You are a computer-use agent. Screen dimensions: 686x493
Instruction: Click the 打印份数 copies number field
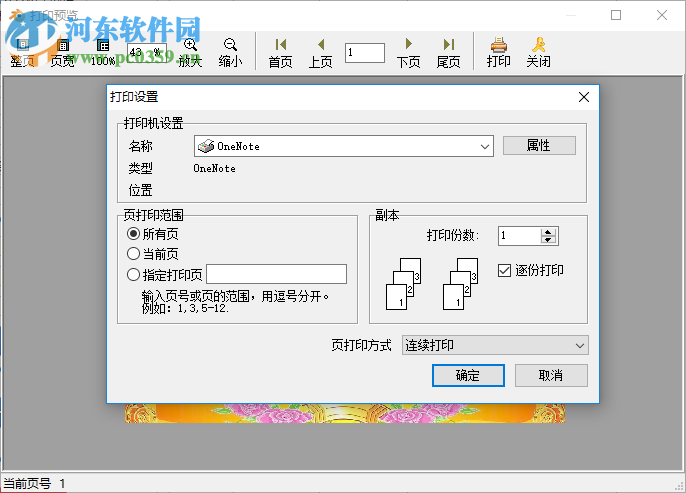(x=520, y=236)
